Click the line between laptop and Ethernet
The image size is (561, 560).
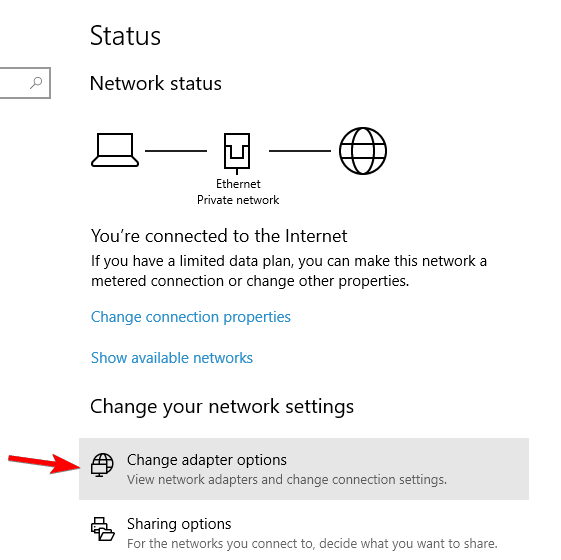click(176, 151)
